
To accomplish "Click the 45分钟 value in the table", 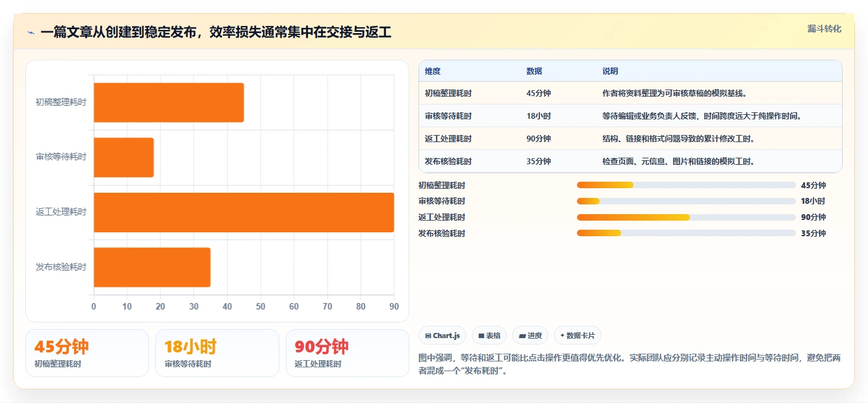I will pyautogui.click(x=539, y=93).
